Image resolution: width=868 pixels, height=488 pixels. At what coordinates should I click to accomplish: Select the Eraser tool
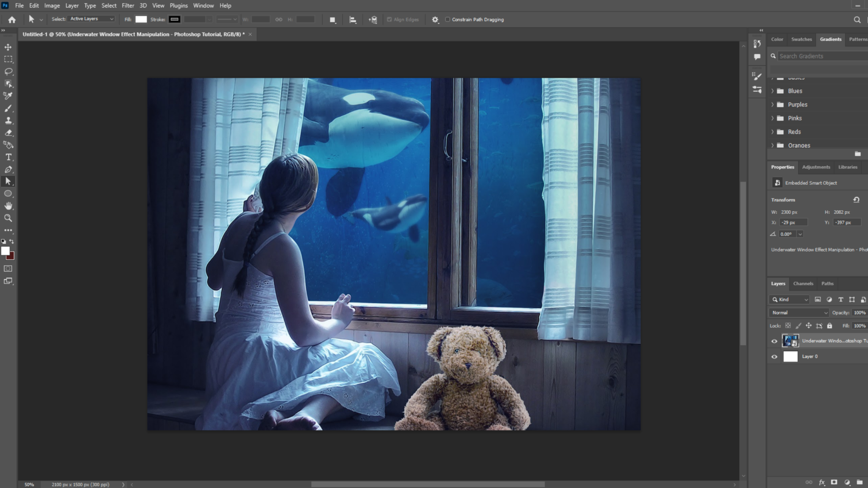[x=8, y=133]
